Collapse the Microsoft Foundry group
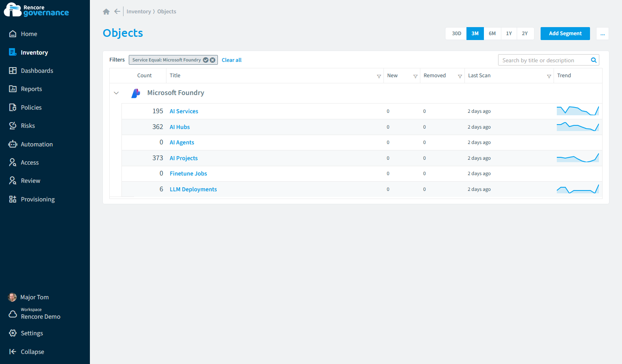This screenshot has height=364, width=622. [116, 93]
